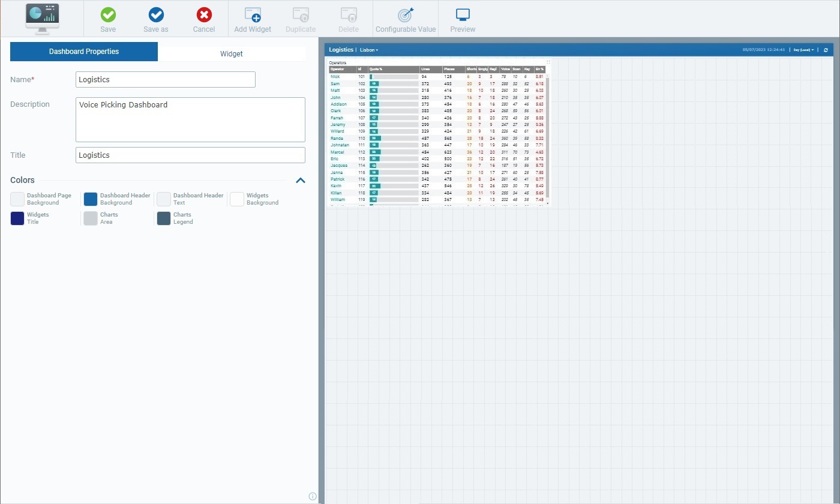Click the Duplicate widget icon
Viewport: 840px width, 504px height.
(300, 19)
